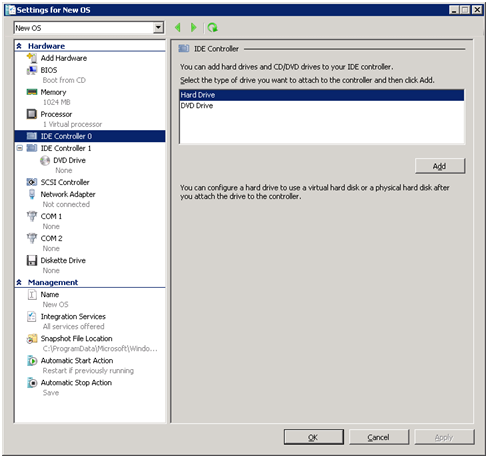The width and height of the screenshot is (488, 458).
Task: Close the Settings for New OS window
Action: tap(477, 10)
